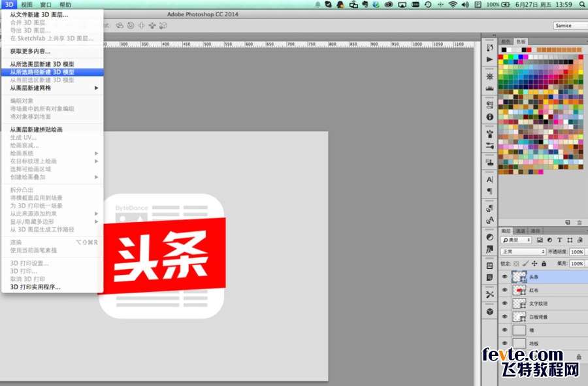Open the Info panel icon
Screen dimensions: 588x386
[x=490, y=117]
